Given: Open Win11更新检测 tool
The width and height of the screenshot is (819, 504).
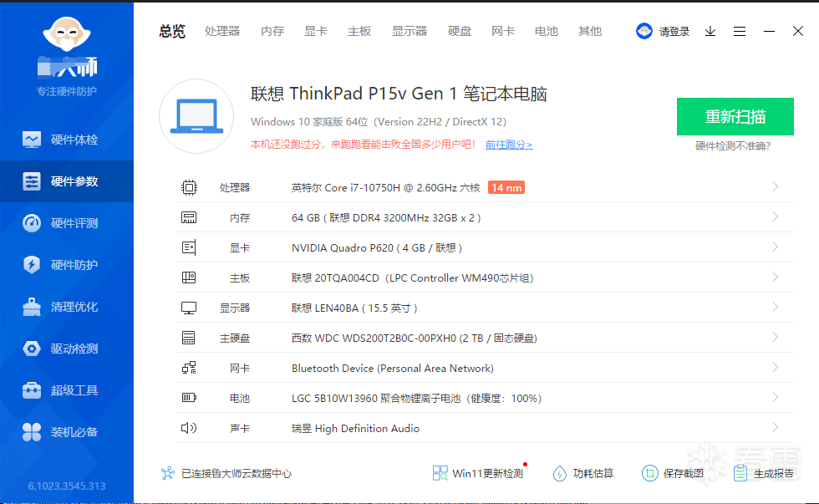Looking at the screenshot, I should tap(478, 473).
